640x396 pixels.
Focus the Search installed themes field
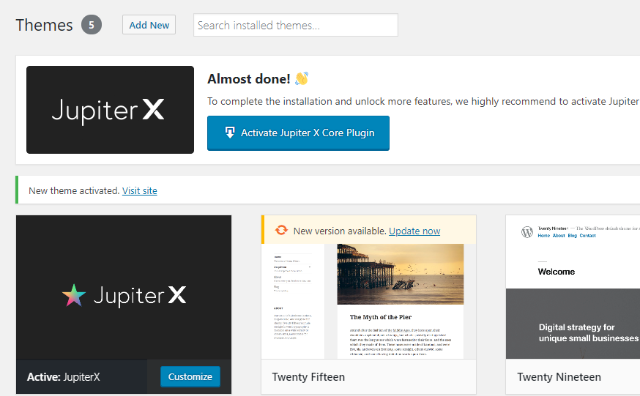click(x=296, y=25)
